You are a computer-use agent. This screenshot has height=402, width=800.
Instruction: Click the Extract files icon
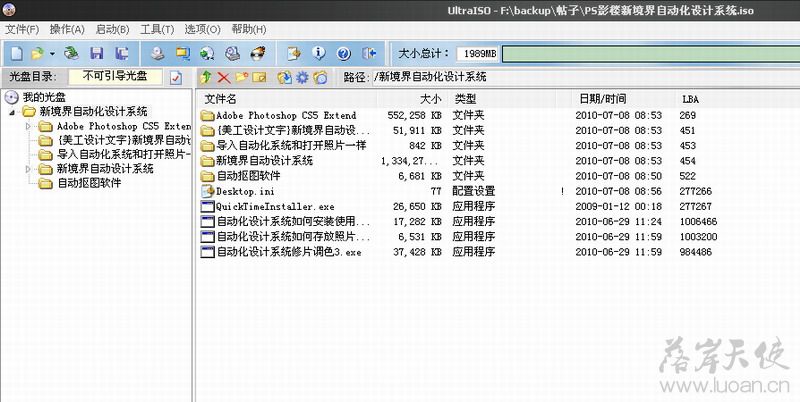(x=284, y=77)
